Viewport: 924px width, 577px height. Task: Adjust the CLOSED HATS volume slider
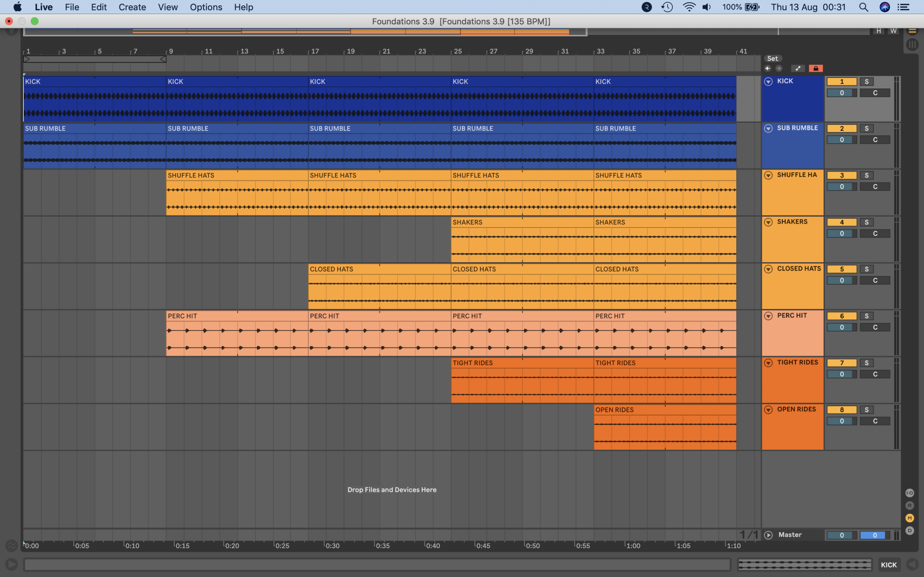coord(842,281)
